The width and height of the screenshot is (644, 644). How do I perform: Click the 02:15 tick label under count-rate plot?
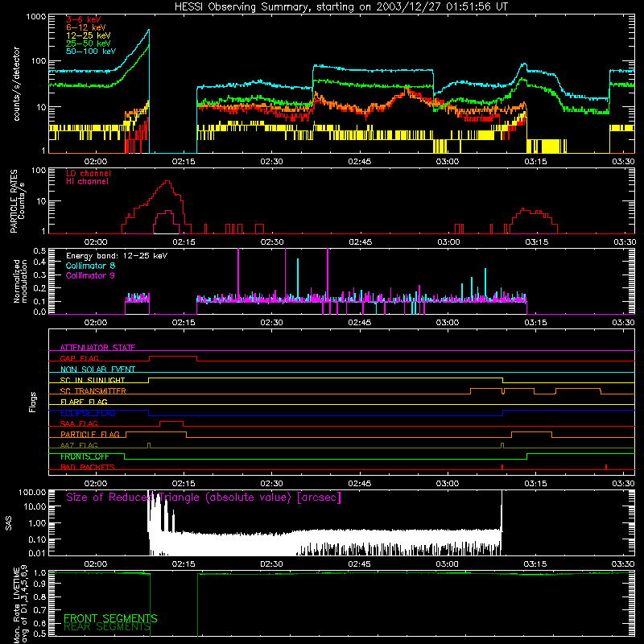184,162
